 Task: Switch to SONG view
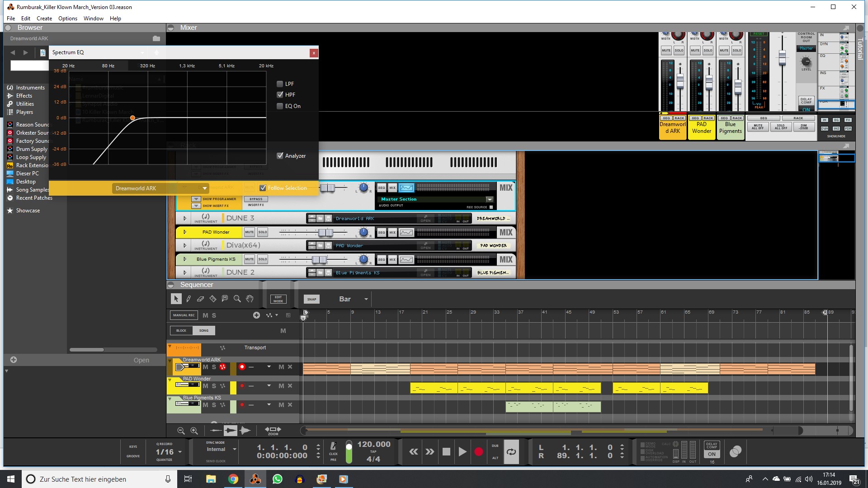(204, 330)
